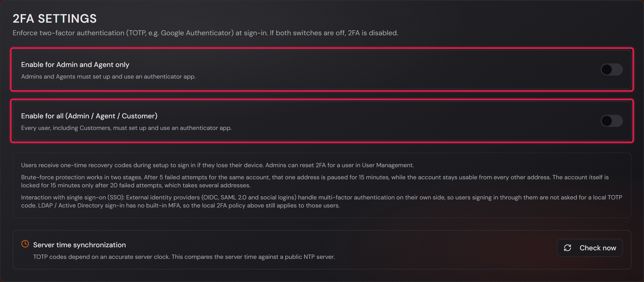Click the recovery codes information paragraph
644x282 pixels.
217,165
